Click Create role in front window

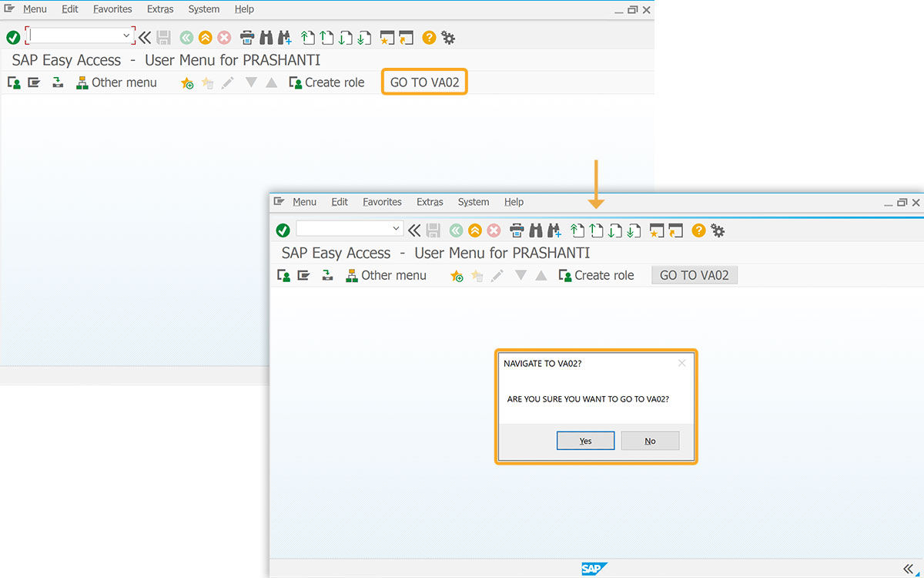tap(596, 275)
